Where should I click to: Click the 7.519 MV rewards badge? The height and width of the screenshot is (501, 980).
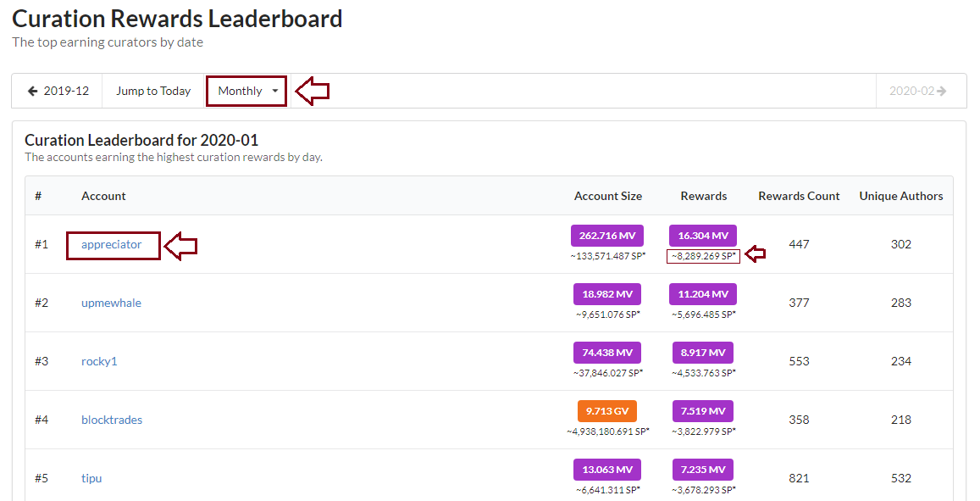coord(703,411)
